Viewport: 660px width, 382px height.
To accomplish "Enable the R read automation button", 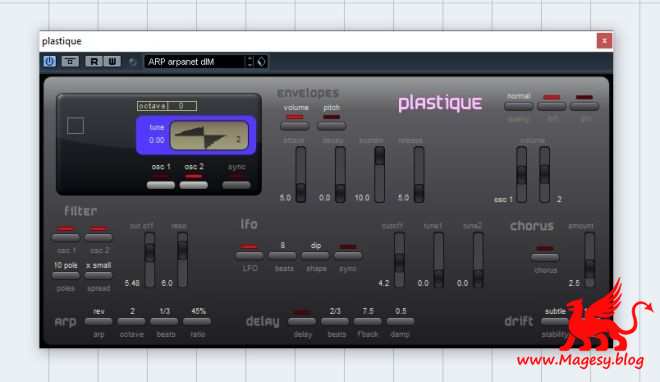I will pyautogui.click(x=93, y=61).
